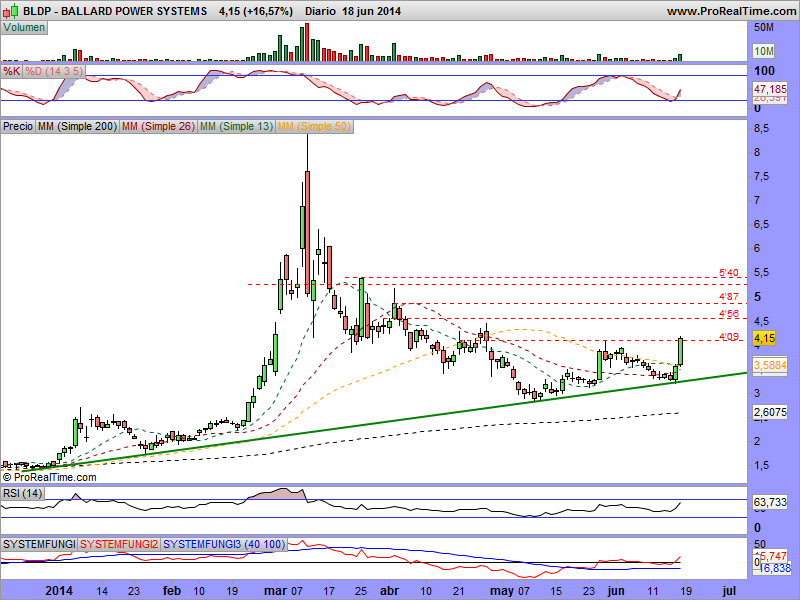The width and height of the screenshot is (800, 600).
Task: Click the 63,733 RSI value tag
Action: 770,502
